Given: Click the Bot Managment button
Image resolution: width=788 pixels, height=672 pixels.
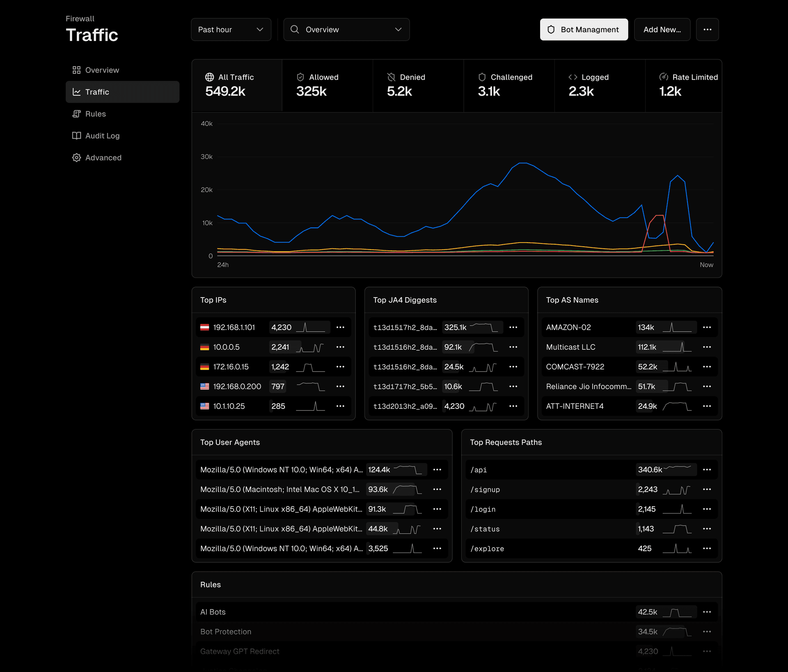Looking at the screenshot, I should [584, 30].
